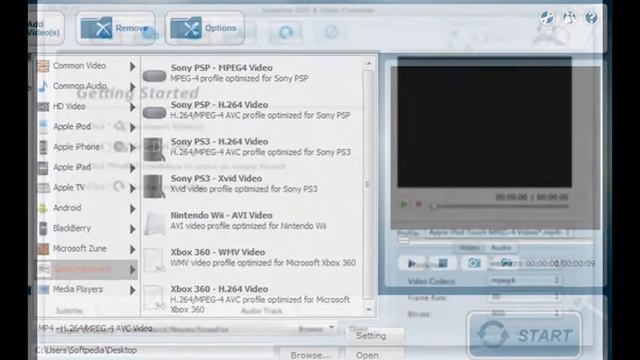The height and width of the screenshot is (360, 640).
Task: Click the START conversion button
Action: (524, 335)
